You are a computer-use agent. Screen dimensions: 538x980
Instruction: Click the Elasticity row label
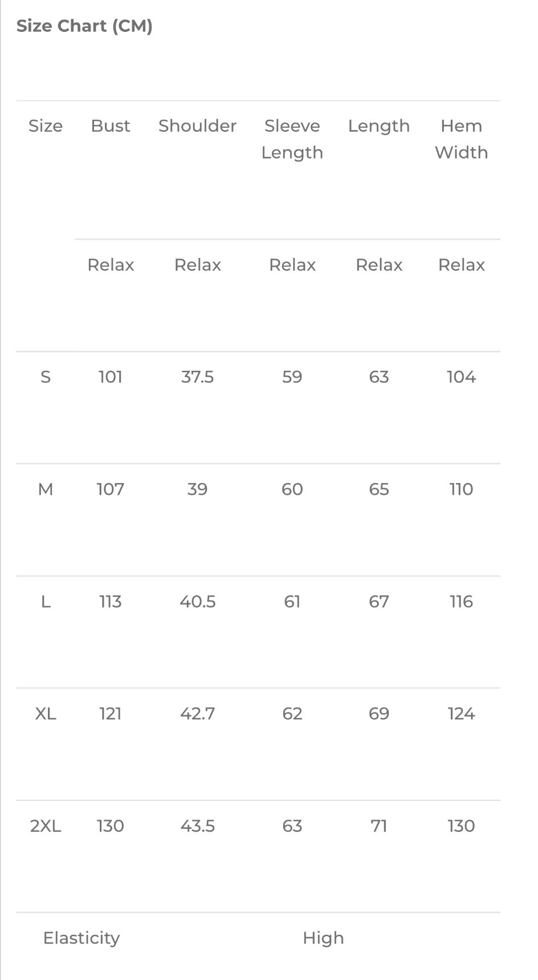tap(81, 938)
